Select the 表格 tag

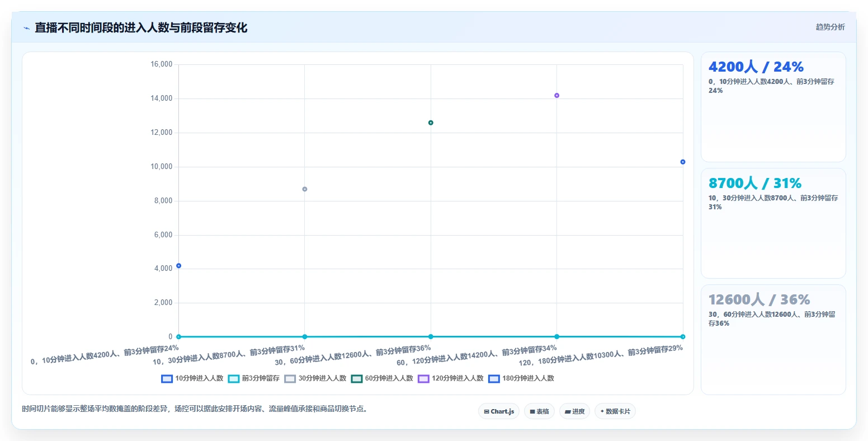click(x=539, y=411)
